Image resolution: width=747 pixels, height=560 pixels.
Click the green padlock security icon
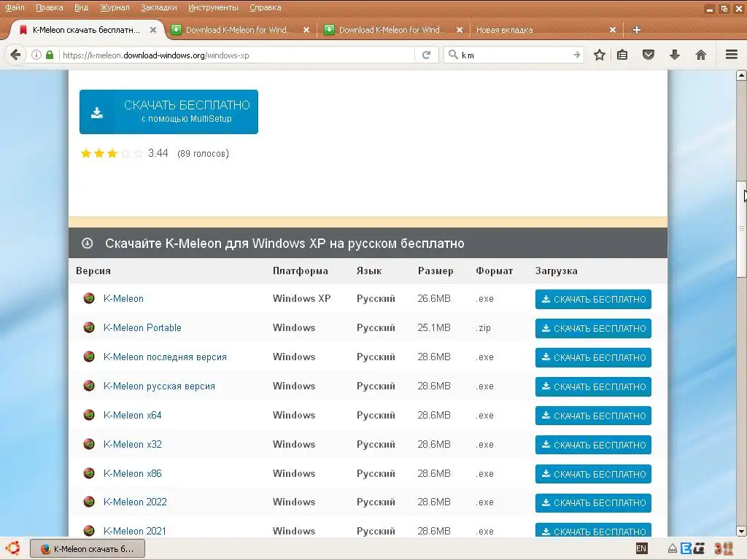point(50,55)
